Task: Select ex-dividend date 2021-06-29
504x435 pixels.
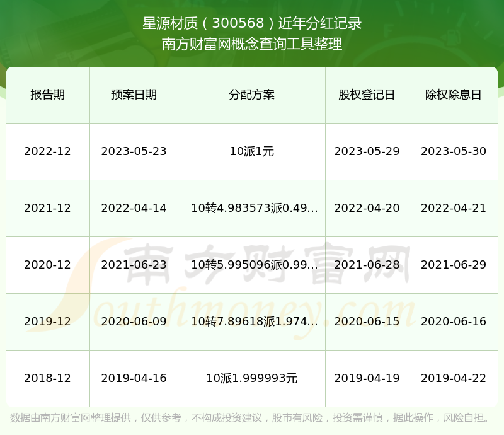Action: coord(453,265)
